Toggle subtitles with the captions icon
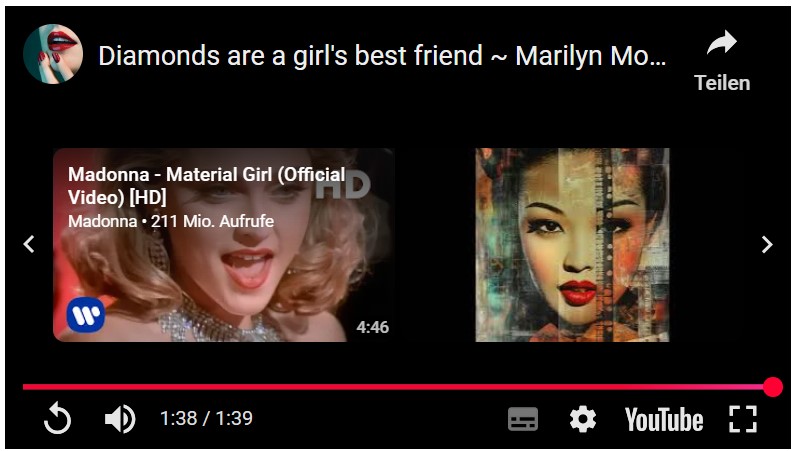 click(x=523, y=419)
